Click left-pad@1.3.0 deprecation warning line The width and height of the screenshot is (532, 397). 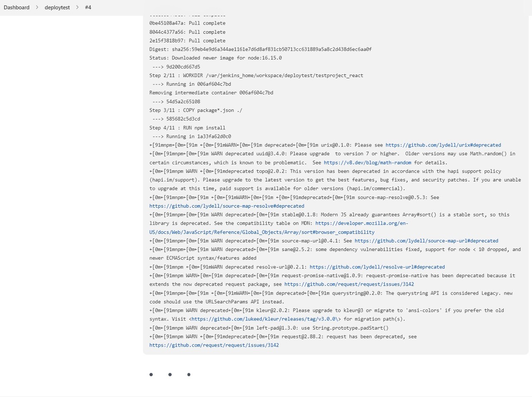tap(269, 328)
